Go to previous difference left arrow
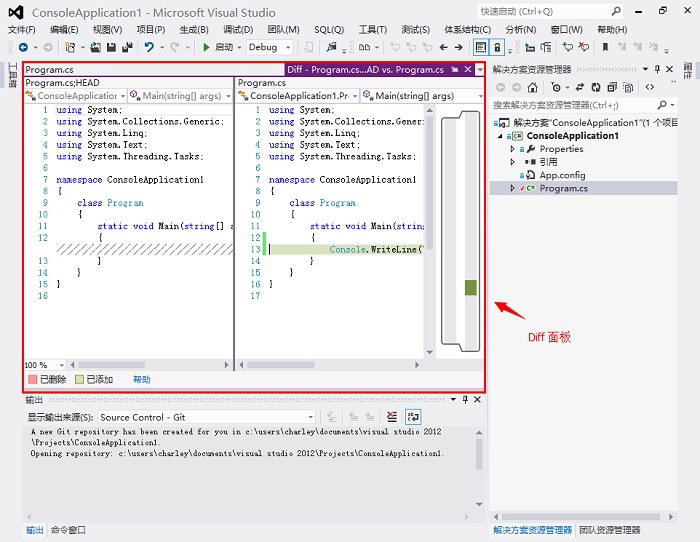Image resolution: width=700 pixels, height=542 pixels. click(x=443, y=47)
